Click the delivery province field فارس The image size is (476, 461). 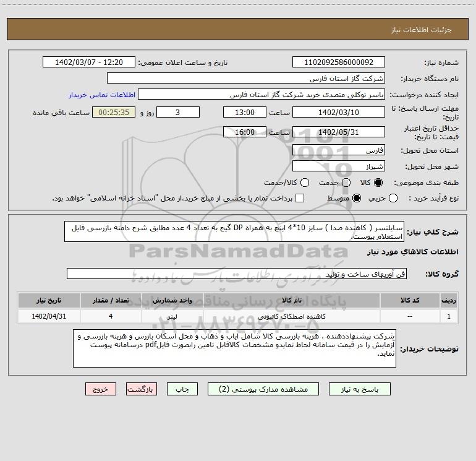(339, 150)
